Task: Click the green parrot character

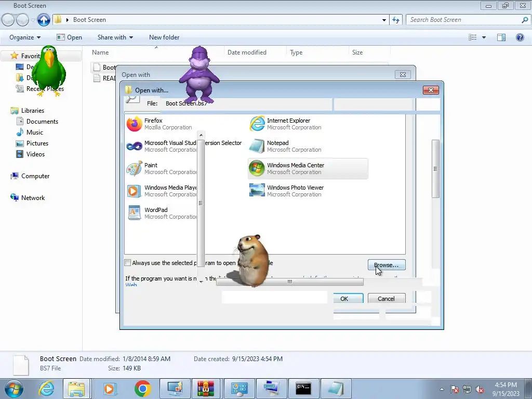Action: pos(49,71)
